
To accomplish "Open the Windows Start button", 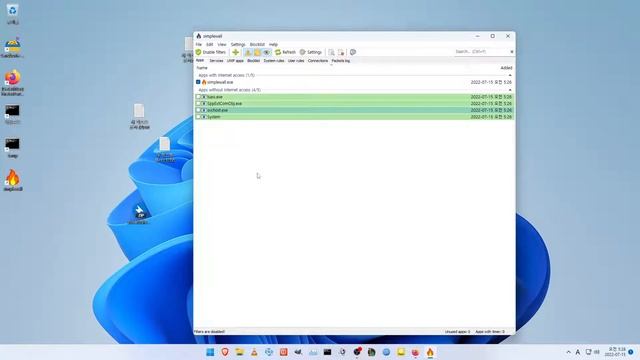I will [210, 352].
